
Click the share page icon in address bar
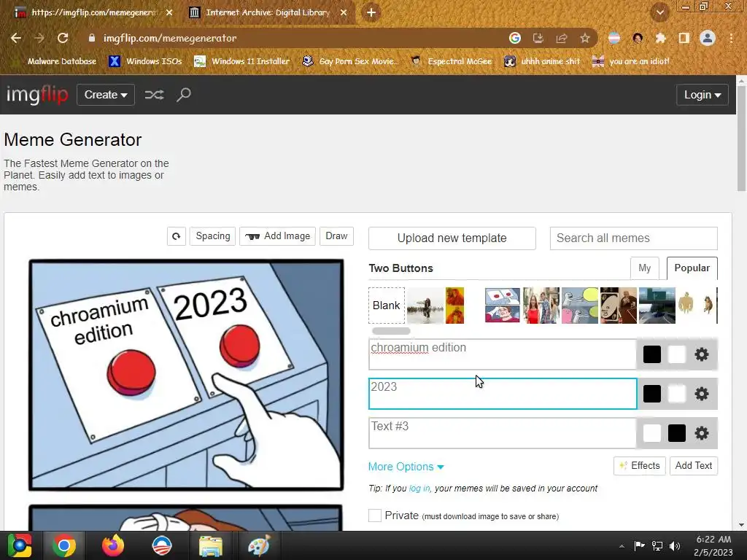tap(561, 38)
